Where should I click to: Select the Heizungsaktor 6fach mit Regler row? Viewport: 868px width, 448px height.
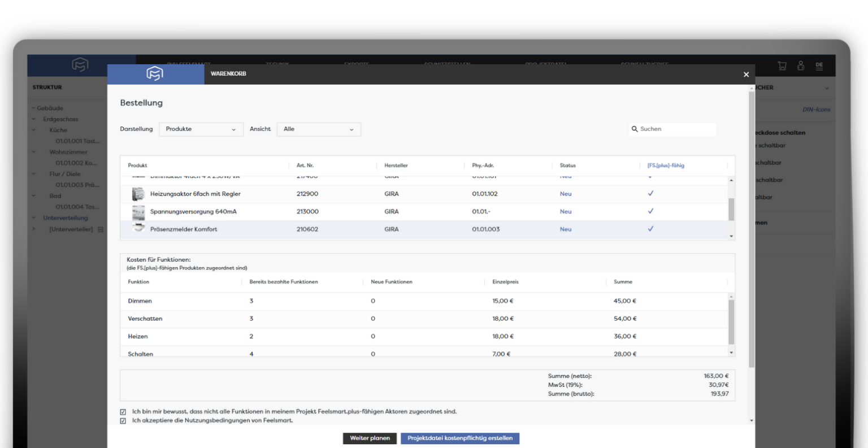(424, 194)
